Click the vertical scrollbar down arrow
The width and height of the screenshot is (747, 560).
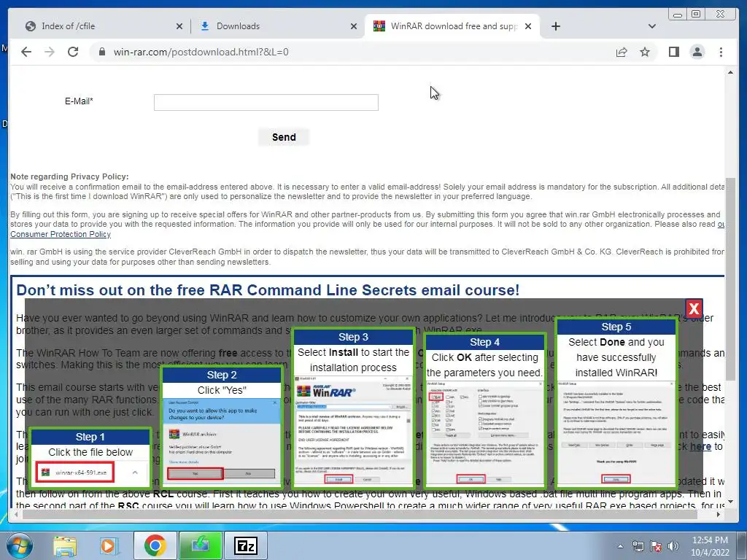(730, 502)
